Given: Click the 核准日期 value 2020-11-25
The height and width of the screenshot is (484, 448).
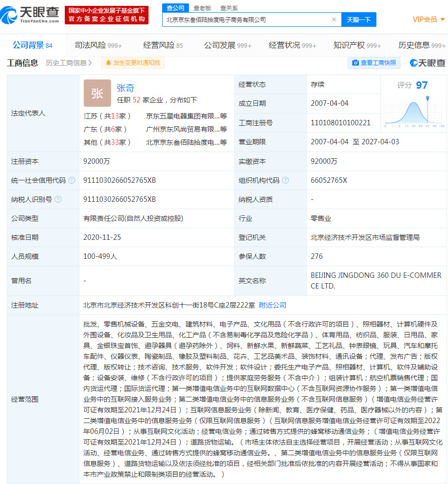Looking at the screenshot, I should point(102,237).
